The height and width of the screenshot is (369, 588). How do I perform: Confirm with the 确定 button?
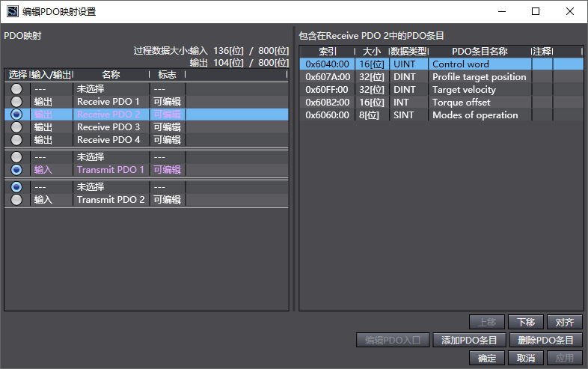point(487,359)
